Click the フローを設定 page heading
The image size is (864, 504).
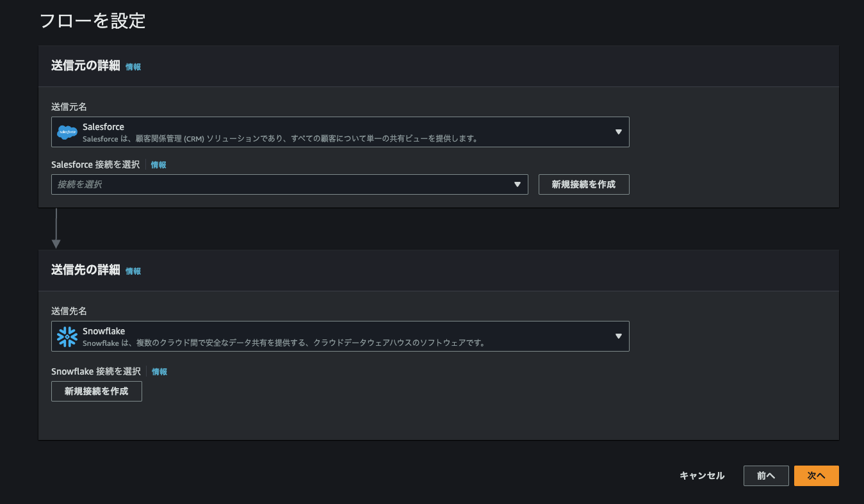click(93, 20)
